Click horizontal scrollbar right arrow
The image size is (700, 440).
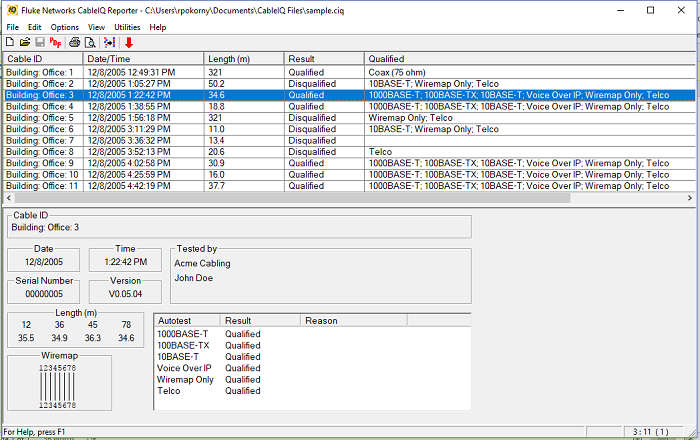pos(690,198)
